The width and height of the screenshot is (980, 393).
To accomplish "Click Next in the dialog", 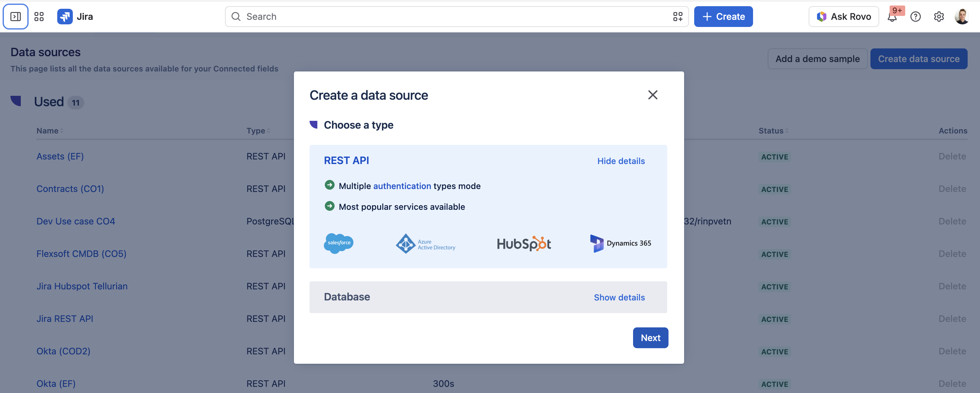I will pyautogui.click(x=651, y=337).
